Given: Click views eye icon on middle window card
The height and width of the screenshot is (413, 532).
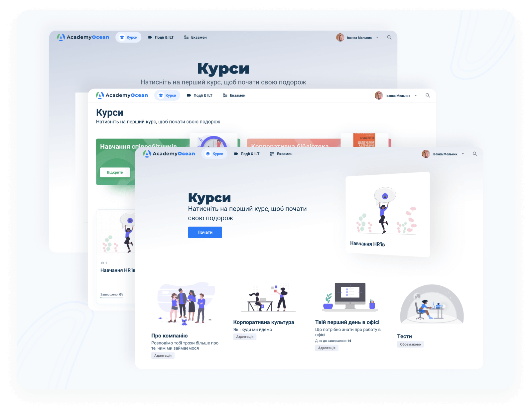Looking at the screenshot, I should [x=102, y=263].
